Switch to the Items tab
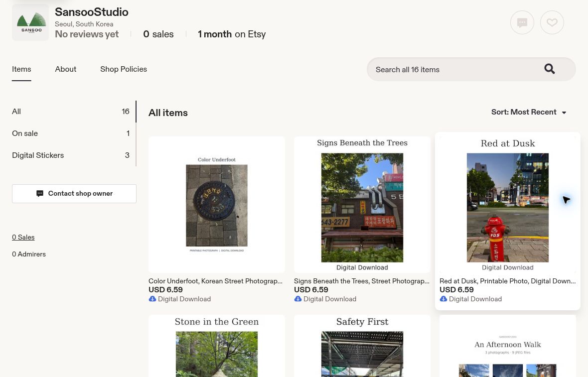 point(21,69)
